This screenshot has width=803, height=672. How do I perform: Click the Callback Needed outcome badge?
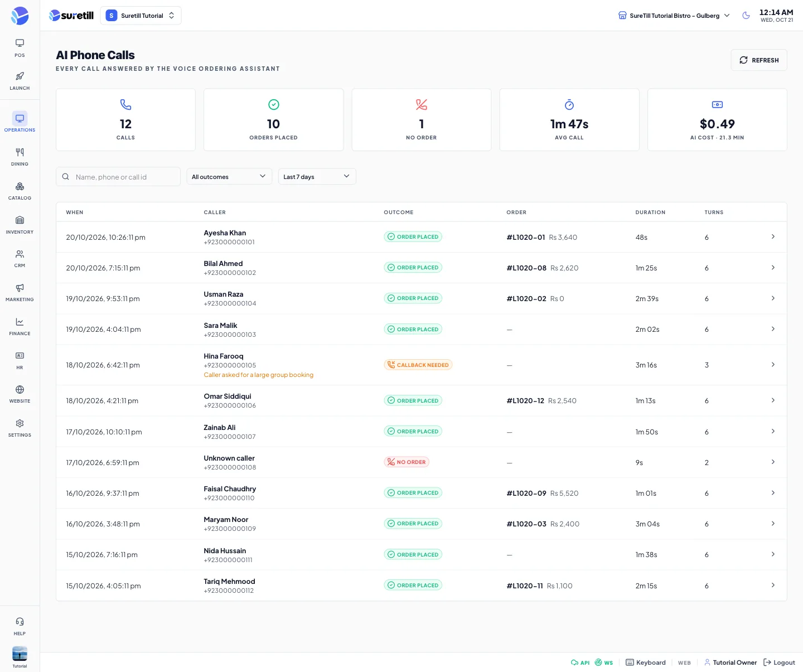pos(418,365)
